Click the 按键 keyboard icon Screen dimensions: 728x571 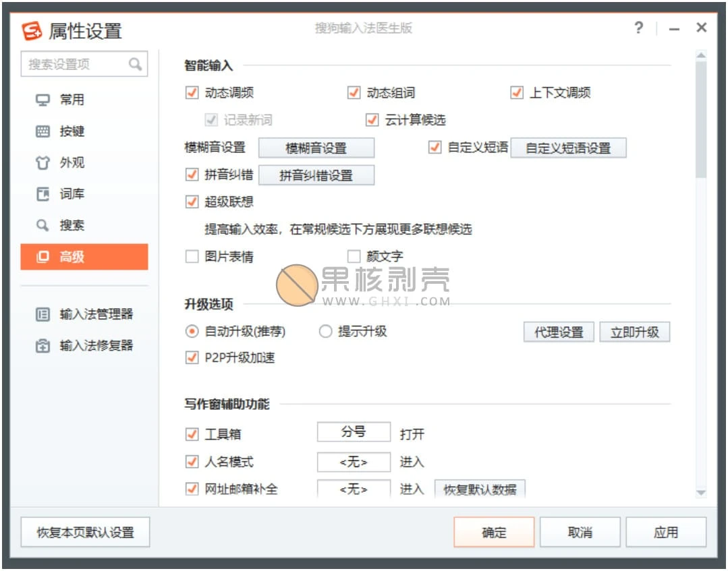coord(43,132)
